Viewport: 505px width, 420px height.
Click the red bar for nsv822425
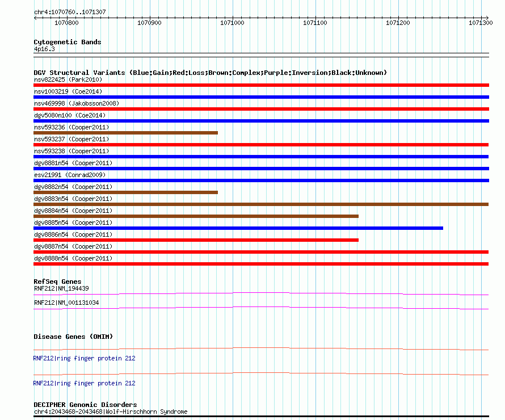click(261, 85)
